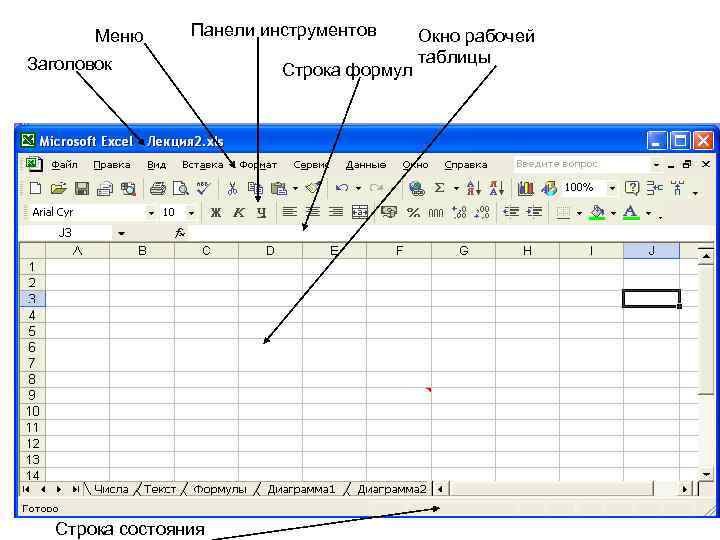Open the Borders dropdown arrow
This screenshot has width=720, height=540.
tap(579, 213)
